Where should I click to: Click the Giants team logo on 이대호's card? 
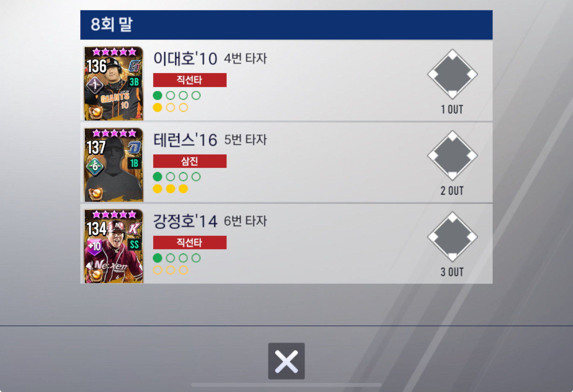pos(135,65)
